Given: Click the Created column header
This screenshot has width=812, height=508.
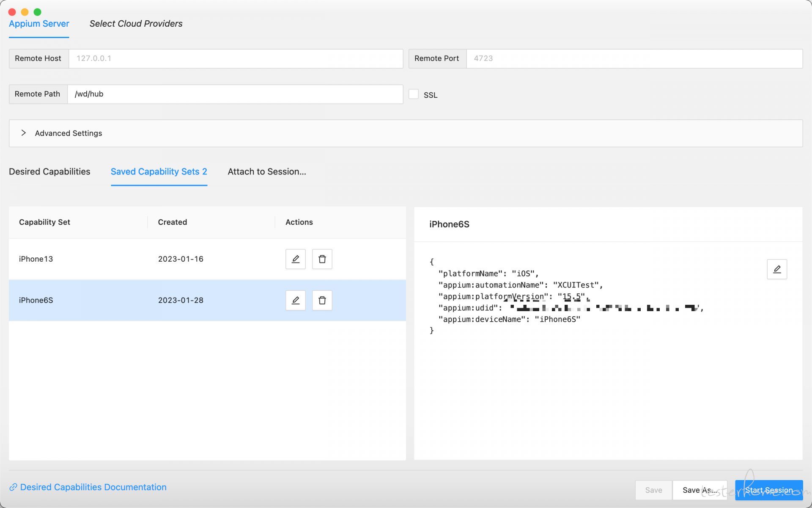Looking at the screenshot, I should coord(173,222).
